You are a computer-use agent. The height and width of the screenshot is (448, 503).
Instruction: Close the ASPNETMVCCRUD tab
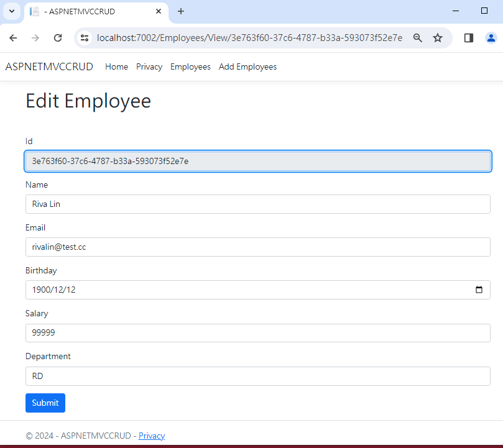point(159,11)
